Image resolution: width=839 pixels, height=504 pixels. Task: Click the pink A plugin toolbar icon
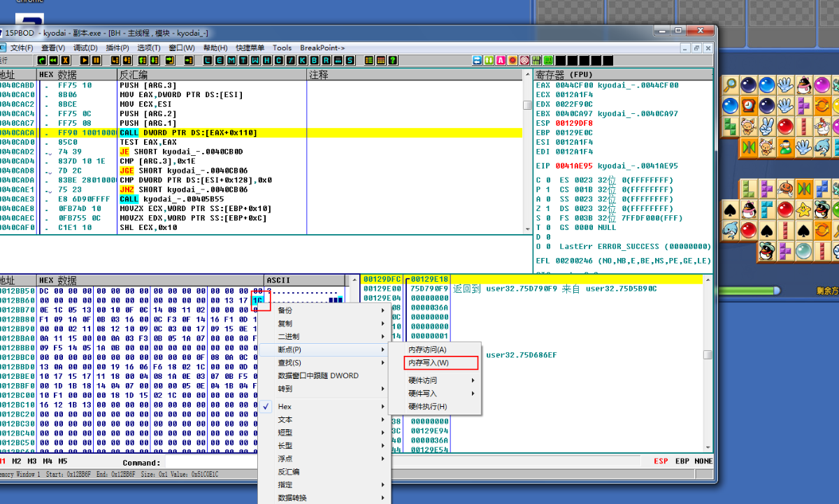tap(501, 60)
